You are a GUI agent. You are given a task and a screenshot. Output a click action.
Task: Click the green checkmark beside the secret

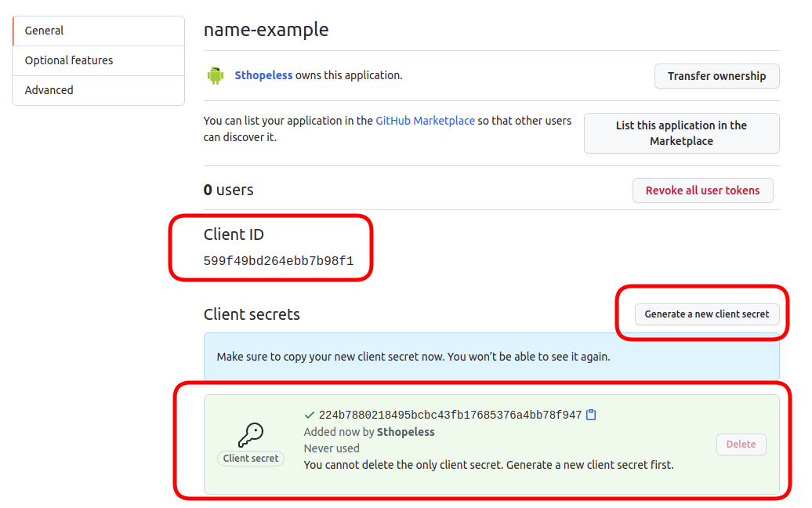click(309, 415)
